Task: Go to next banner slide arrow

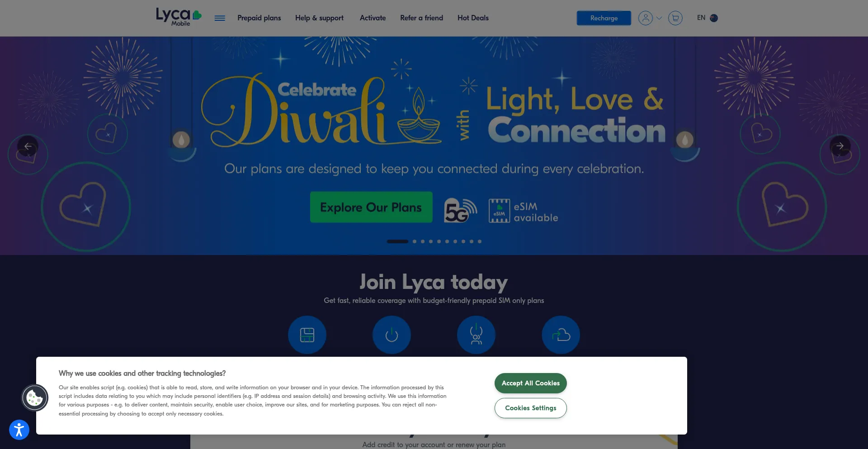Action: tap(840, 146)
